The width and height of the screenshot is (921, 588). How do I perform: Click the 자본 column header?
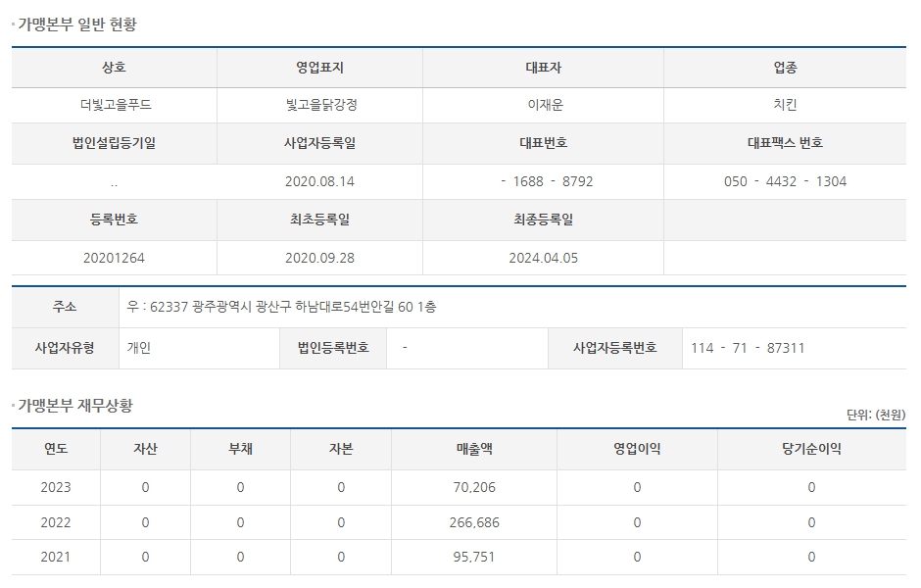(341, 450)
